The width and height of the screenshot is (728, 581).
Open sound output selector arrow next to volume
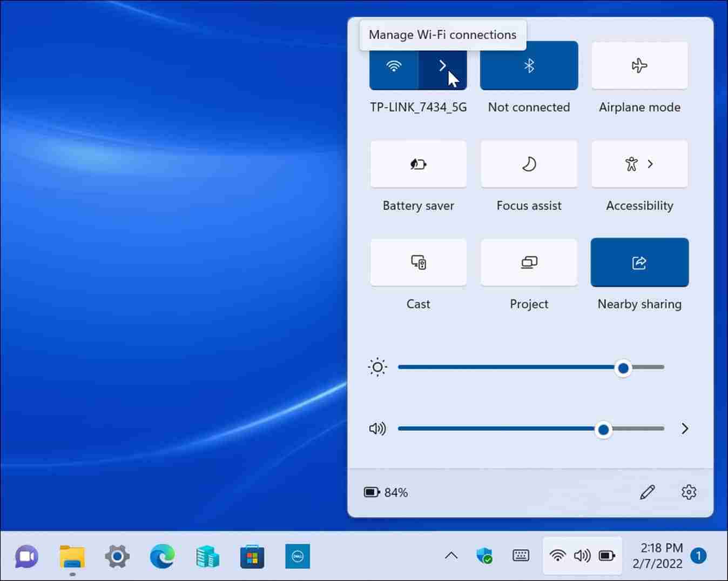click(685, 429)
